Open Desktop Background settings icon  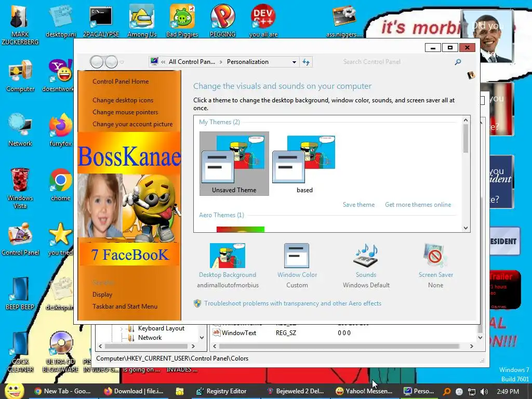(228, 256)
